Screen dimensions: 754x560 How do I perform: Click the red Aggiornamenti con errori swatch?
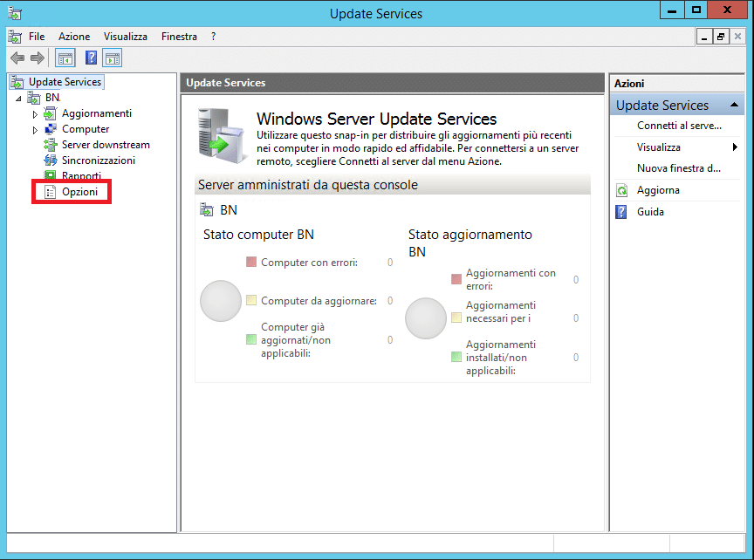[456, 279]
